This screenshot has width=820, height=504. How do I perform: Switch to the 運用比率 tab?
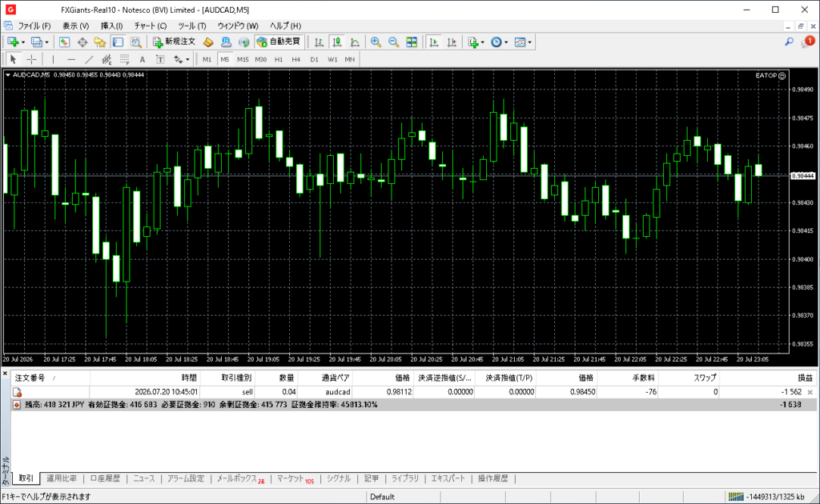pyautogui.click(x=62, y=478)
